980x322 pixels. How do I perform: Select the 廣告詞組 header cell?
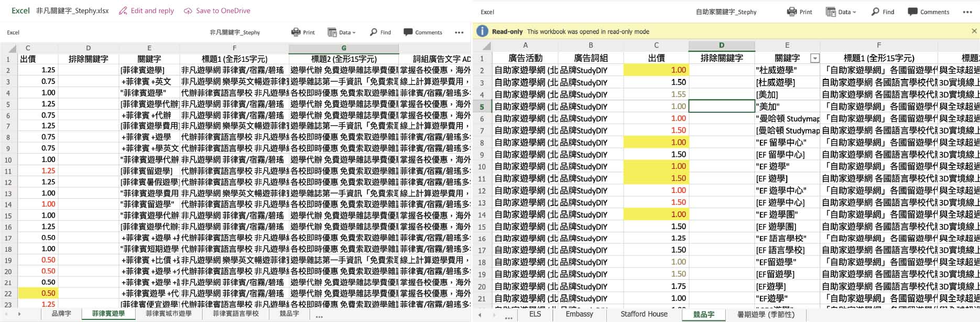tap(591, 58)
